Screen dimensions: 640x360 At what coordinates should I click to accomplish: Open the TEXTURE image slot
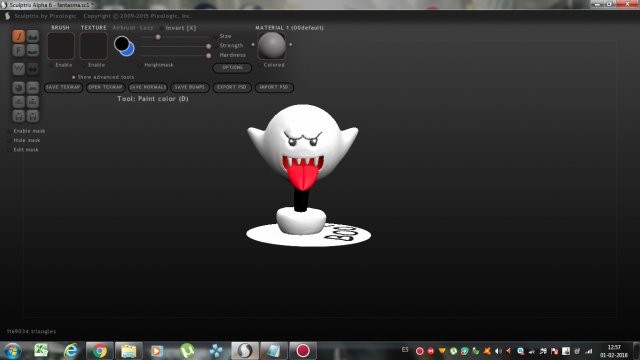point(93,46)
